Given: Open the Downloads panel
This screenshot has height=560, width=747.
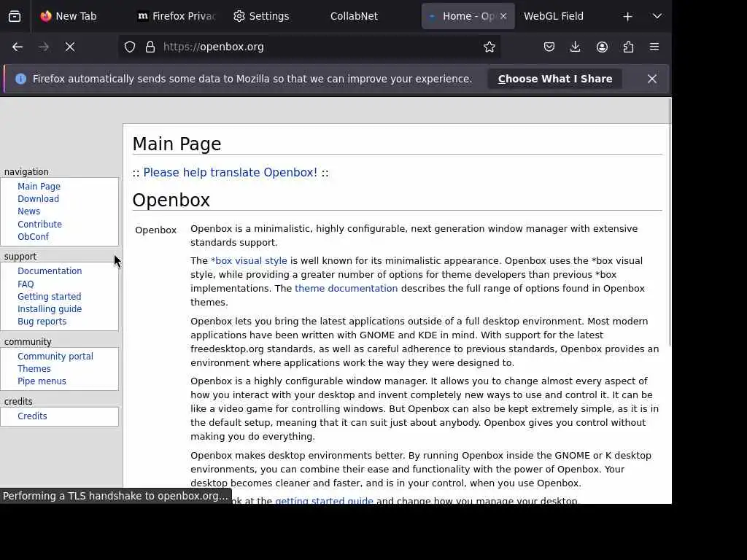Looking at the screenshot, I should (576, 47).
